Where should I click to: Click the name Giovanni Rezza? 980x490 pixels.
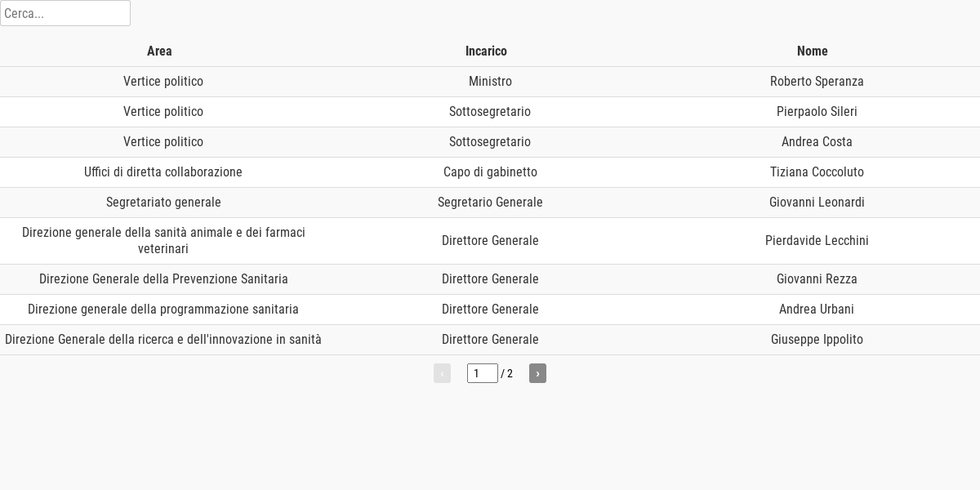tap(817, 279)
